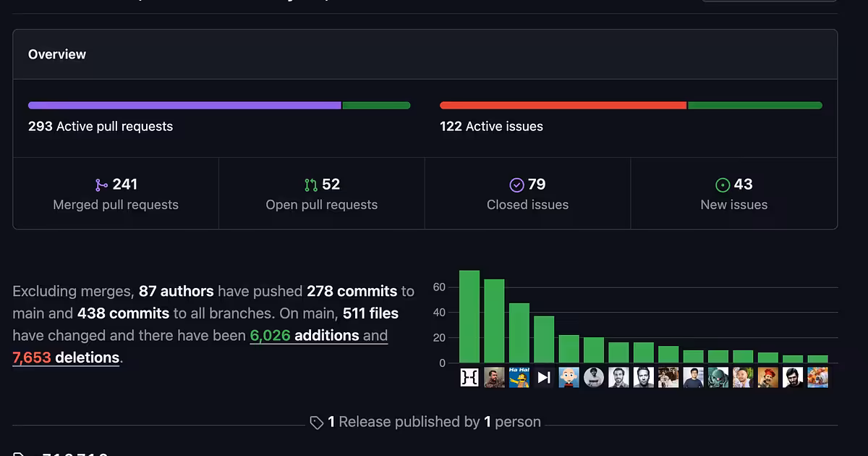The image size is (868, 456).
Task: Click the '511 files' text
Action: coord(371,313)
